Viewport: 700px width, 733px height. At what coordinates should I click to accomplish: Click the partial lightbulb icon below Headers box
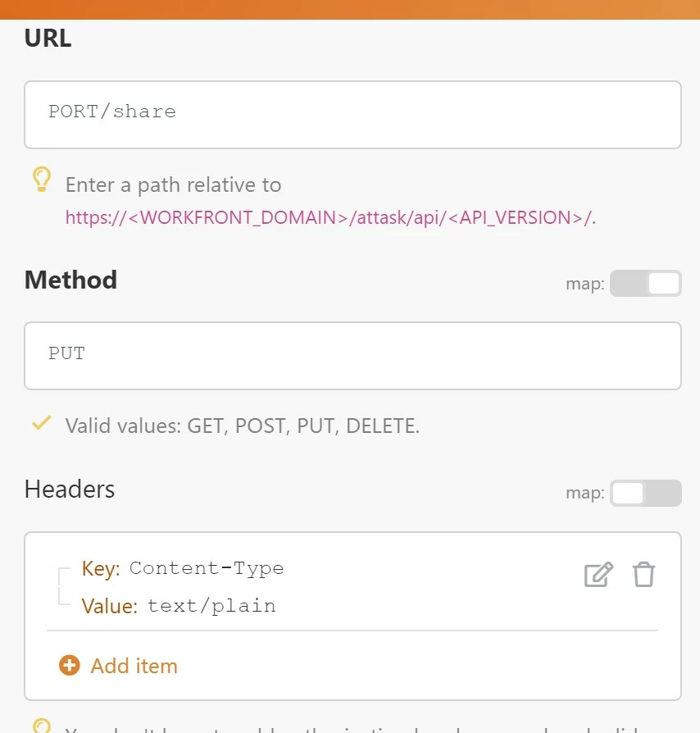[x=42, y=726]
